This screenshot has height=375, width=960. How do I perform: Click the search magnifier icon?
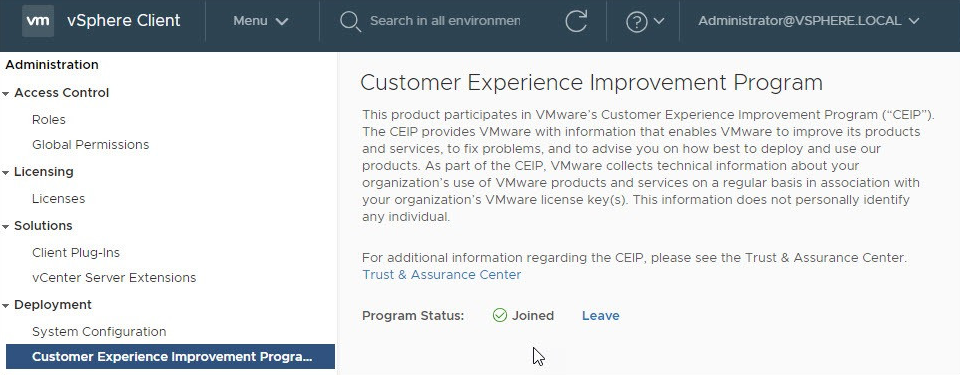pos(350,21)
